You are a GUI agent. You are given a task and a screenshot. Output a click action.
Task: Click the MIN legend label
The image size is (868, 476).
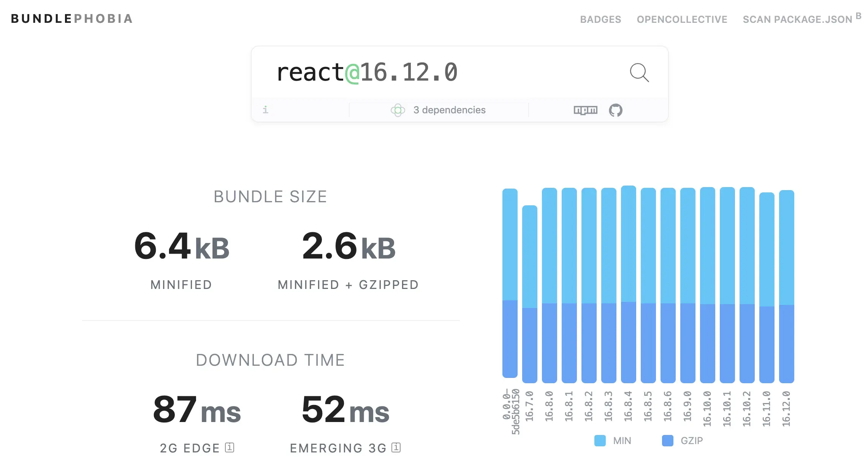[x=622, y=441]
